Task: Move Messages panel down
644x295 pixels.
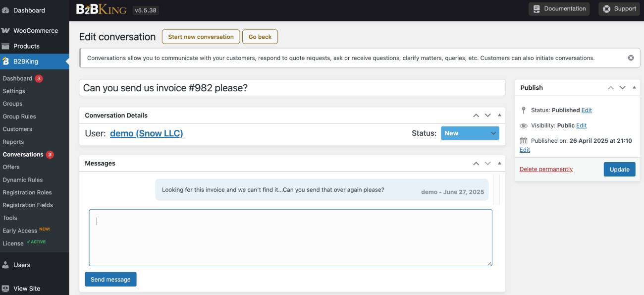Action: 487,164
